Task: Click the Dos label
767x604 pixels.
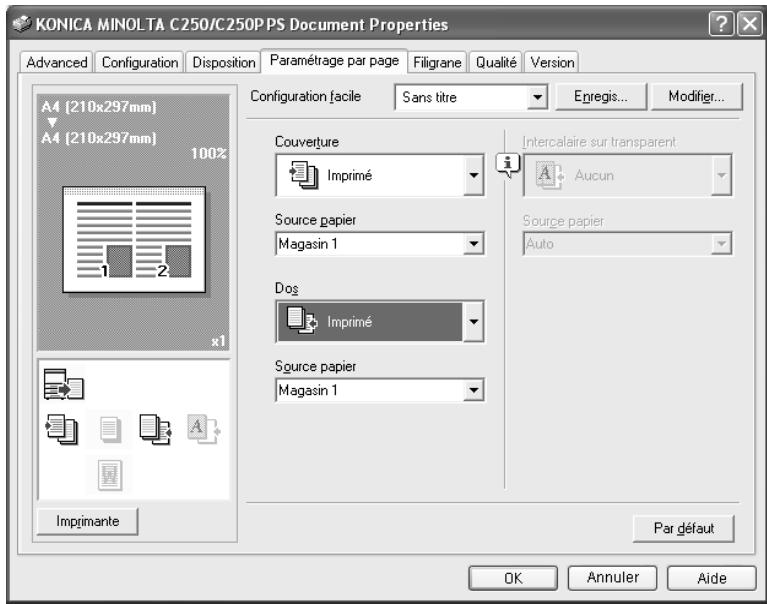Action: tap(287, 289)
